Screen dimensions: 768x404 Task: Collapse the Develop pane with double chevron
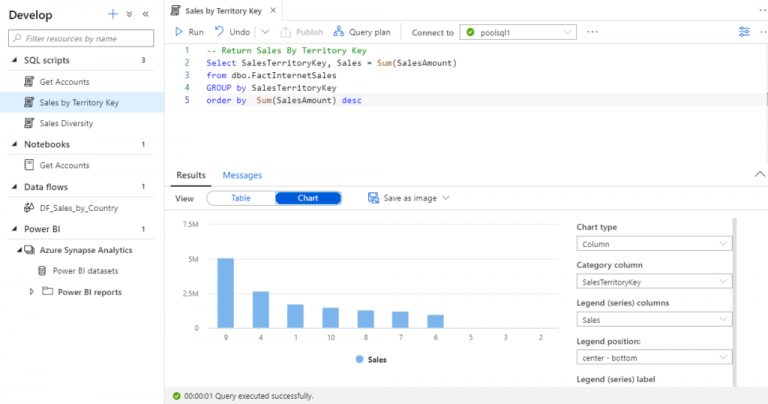coord(145,14)
